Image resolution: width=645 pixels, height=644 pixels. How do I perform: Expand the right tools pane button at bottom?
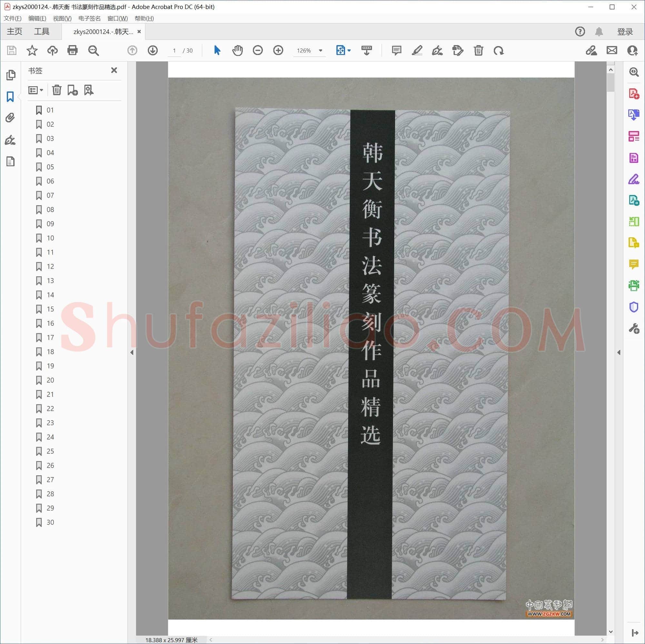[635, 633]
